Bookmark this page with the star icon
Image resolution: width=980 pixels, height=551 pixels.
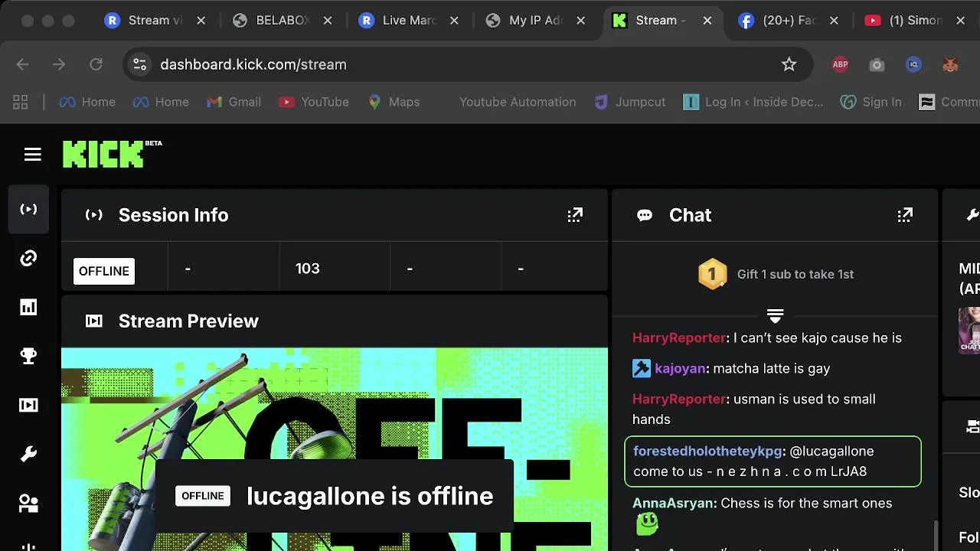(x=789, y=64)
